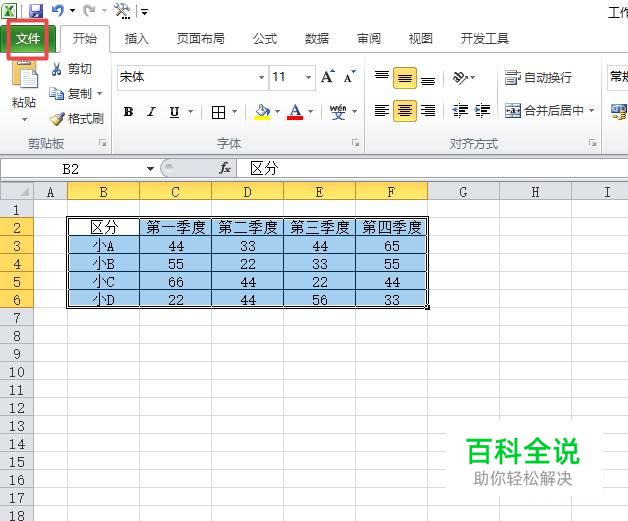The image size is (628, 521).
Task: Expand the 粘贴 options arrow
Action: (x=24, y=119)
